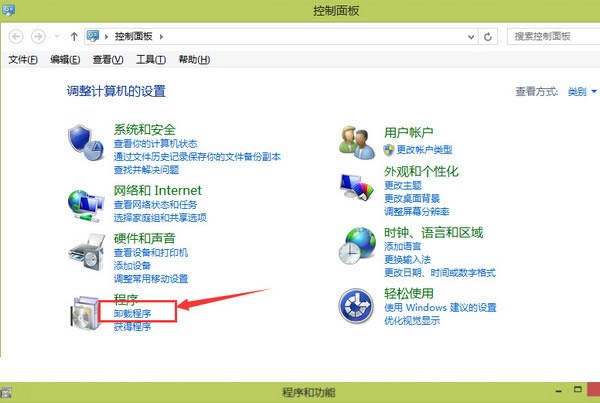This screenshot has height=403, width=600.
Task: Click 获得程序 link
Action: coord(132,327)
